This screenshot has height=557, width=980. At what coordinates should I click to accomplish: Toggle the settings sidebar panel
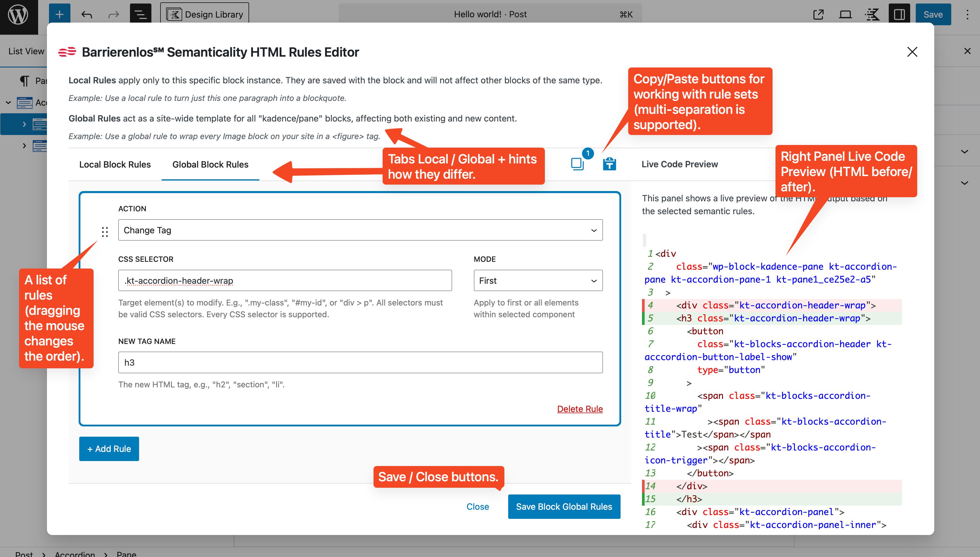(899, 14)
